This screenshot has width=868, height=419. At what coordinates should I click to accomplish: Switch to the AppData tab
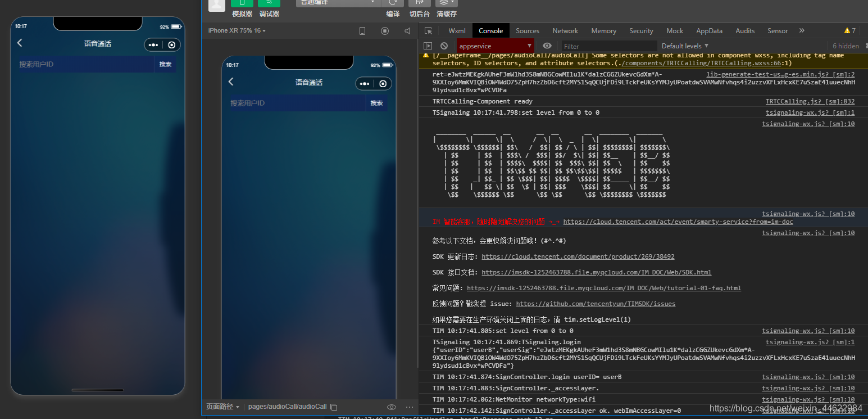[710, 31]
